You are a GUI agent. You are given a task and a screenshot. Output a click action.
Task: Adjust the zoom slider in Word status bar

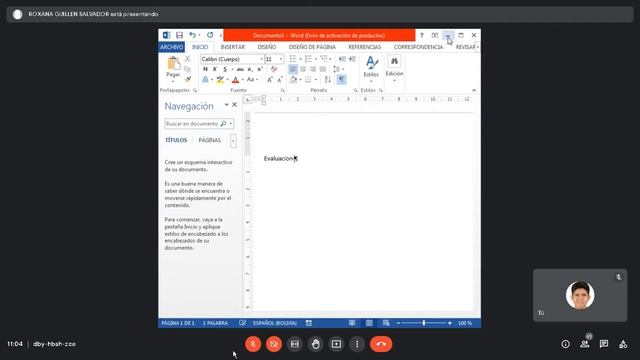pyautogui.click(x=424, y=323)
